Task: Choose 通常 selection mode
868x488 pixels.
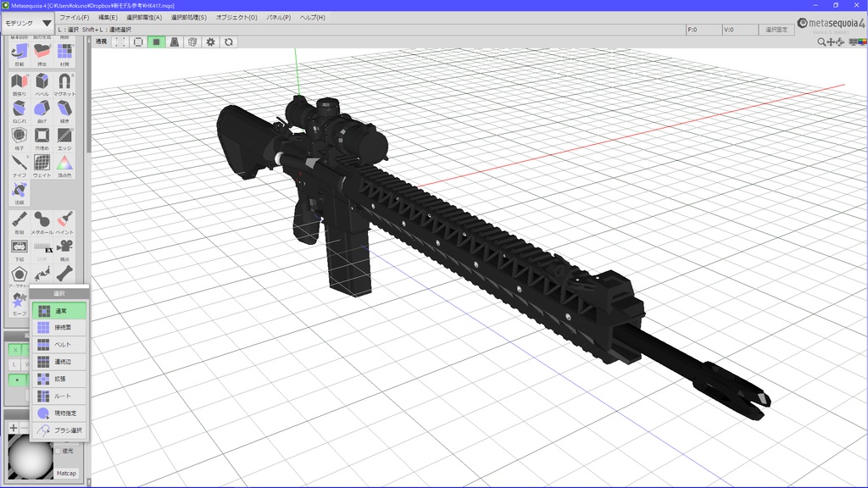Action: click(59, 311)
